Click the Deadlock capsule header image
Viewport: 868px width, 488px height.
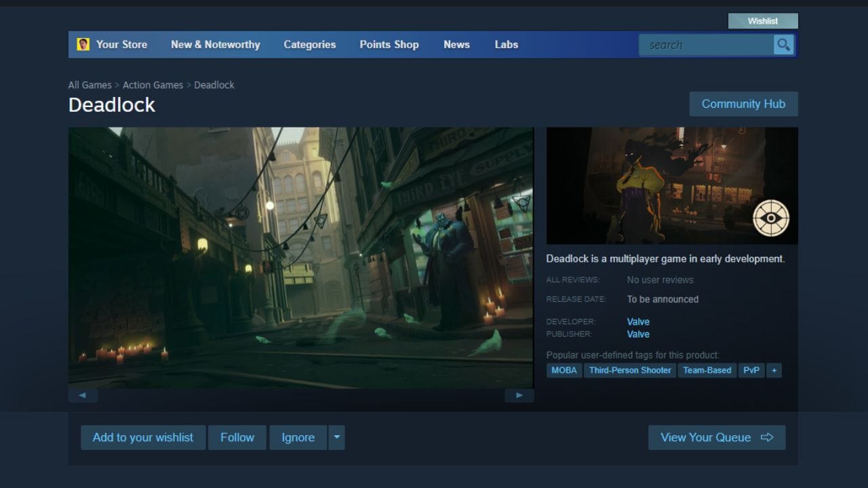(672, 186)
